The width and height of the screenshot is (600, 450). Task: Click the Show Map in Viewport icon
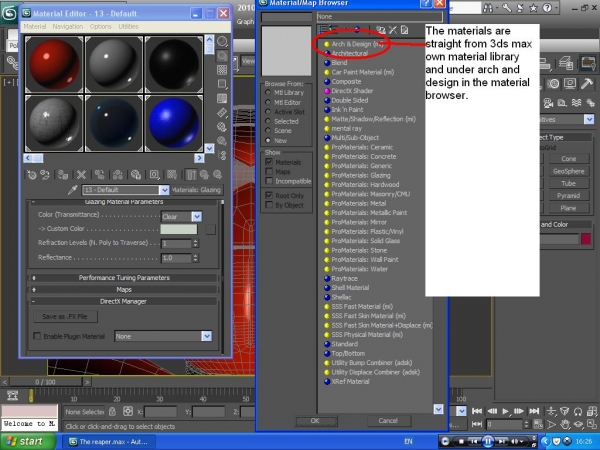pos(172,175)
